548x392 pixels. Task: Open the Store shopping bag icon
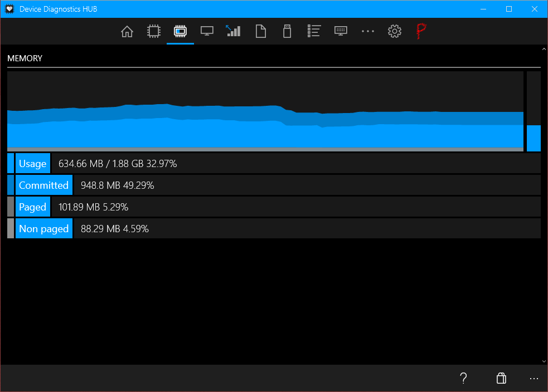pyautogui.click(x=501, y=378)
